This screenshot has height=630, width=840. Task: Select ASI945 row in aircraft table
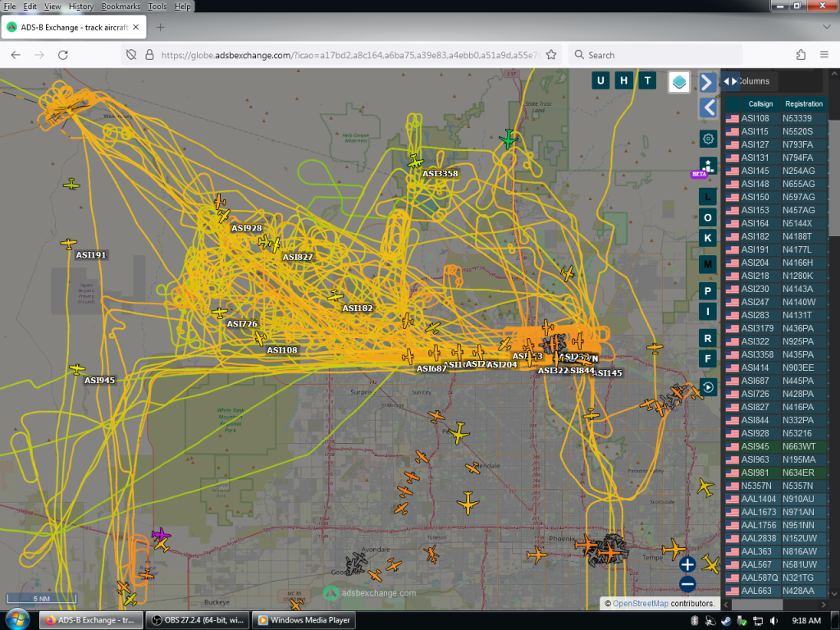pyautogui.click(x=776, y=446)
